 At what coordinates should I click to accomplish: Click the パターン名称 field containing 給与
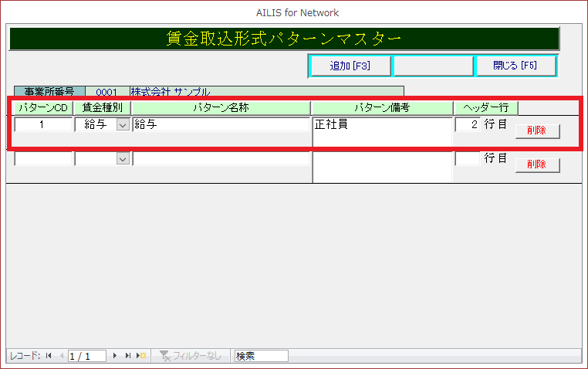221,125
